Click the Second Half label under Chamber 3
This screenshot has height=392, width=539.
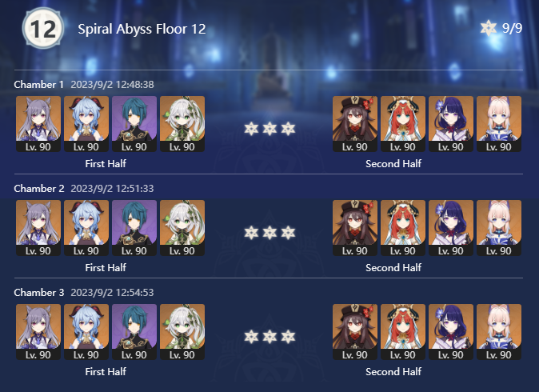(x=393, y=371)
